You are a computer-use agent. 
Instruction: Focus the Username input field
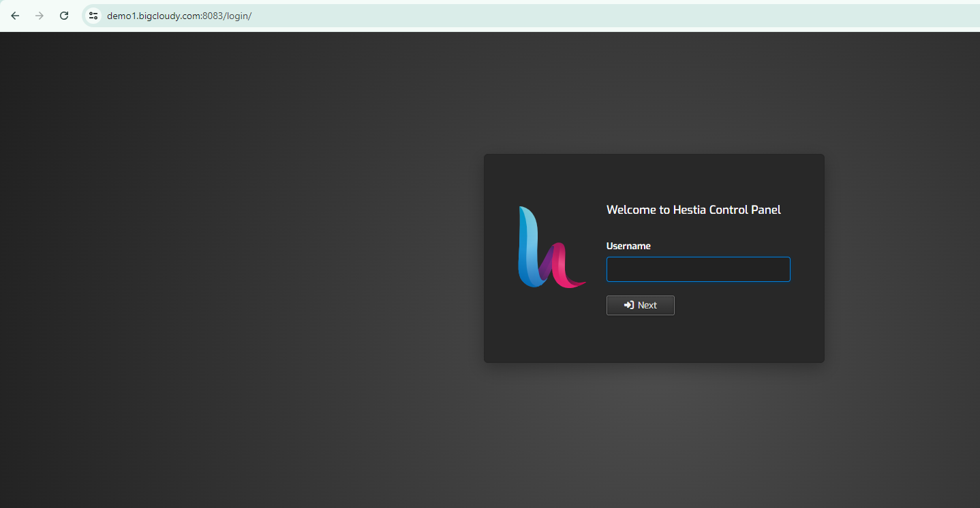[699, 269]
